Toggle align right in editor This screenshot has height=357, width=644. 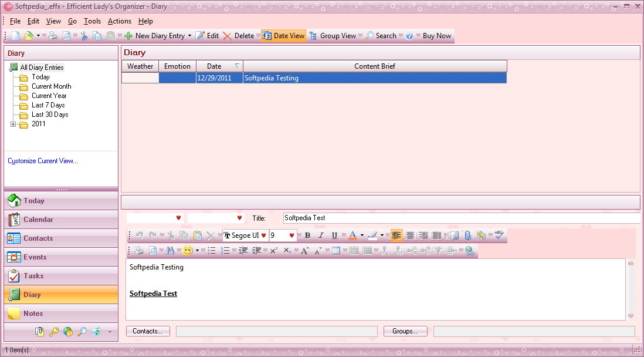(x=423, y=235)
